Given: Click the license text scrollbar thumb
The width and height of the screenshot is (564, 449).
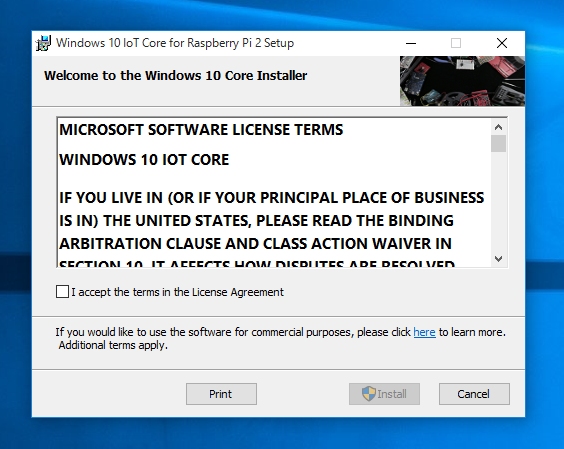Looking at the screenshot, I should pyautogui.click(x=499, y=144).
